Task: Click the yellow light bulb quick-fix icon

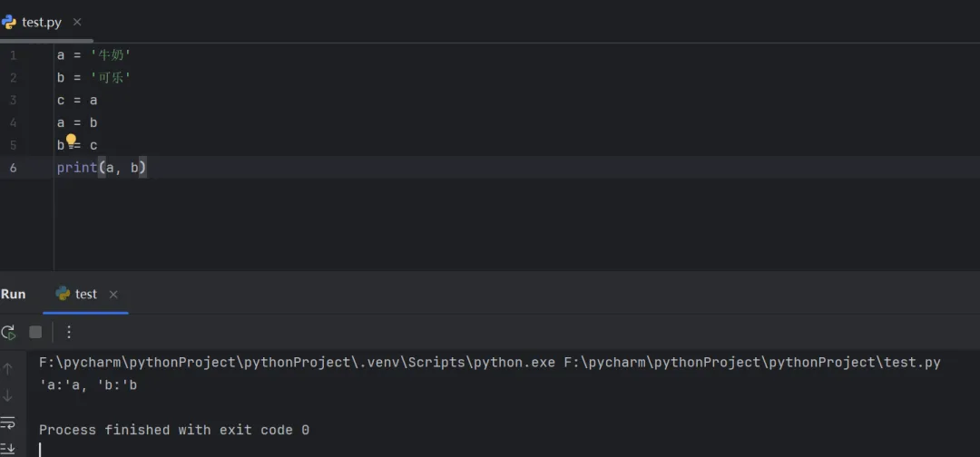Action: click(x=71, y=141)
